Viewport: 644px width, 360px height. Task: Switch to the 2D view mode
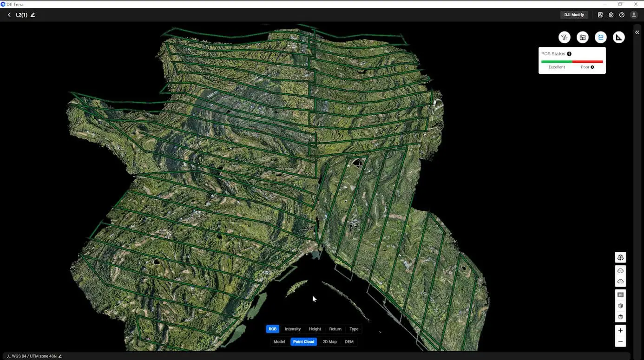620,295
